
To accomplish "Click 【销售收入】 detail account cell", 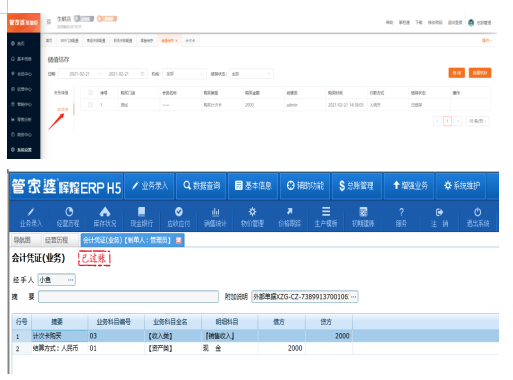I will pyautogui.click(x=229, y=336).
